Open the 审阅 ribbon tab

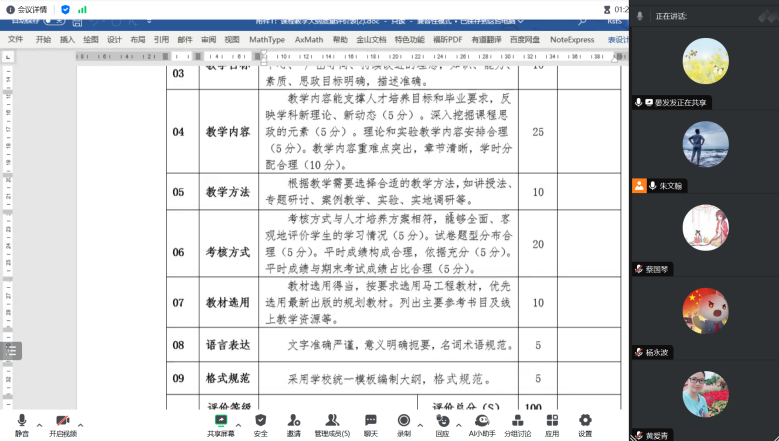pyautogui.click(x=208, y=40)
